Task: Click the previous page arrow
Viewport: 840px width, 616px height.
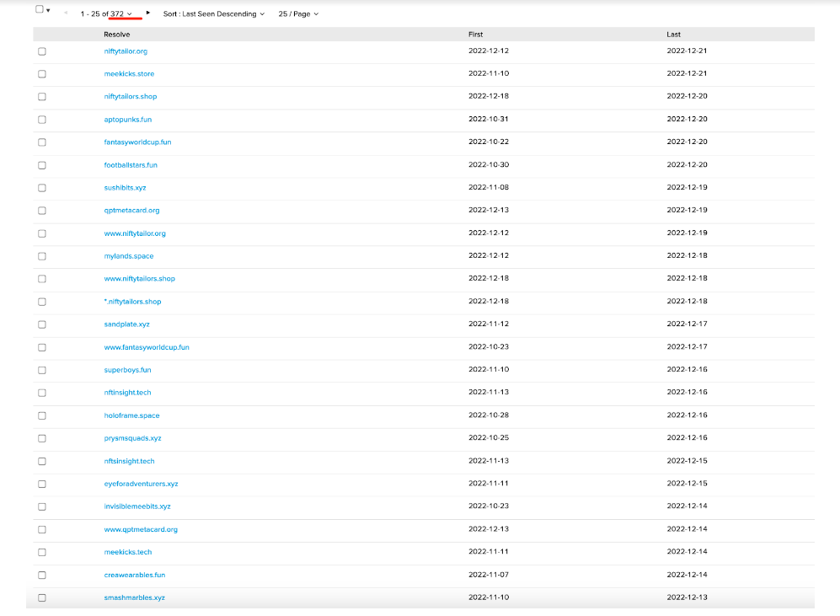Action: click(x=66, y=13)
